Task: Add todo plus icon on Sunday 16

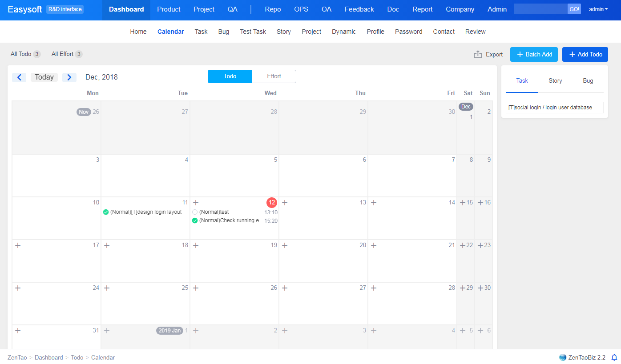Action: [480, 203]
